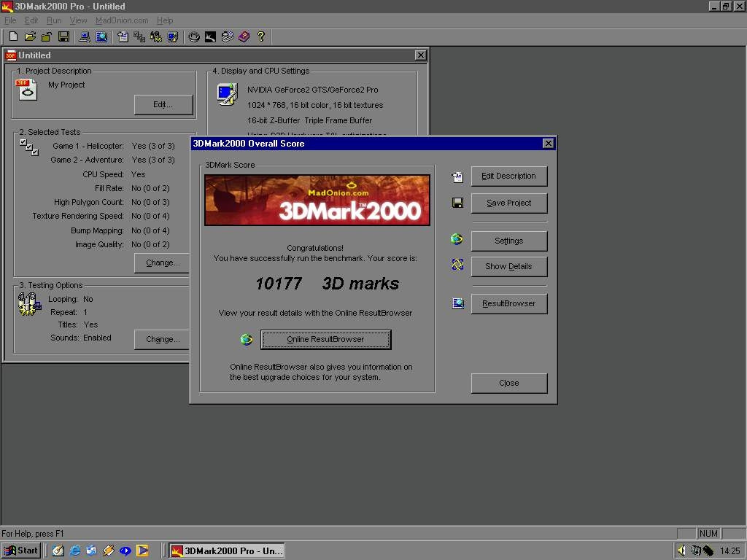
Task: Click the NVIDIA GeForce2 GTS/GeForce2 Pro text
Action: [x=312, y=90]
